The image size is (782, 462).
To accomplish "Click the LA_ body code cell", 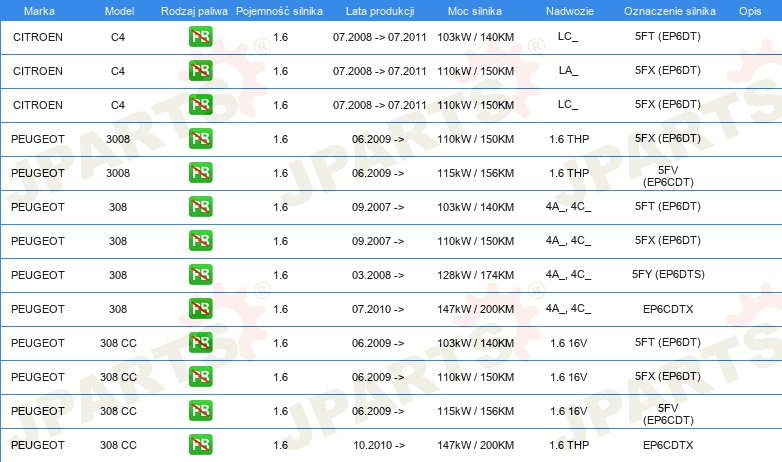I will point(568,70).
